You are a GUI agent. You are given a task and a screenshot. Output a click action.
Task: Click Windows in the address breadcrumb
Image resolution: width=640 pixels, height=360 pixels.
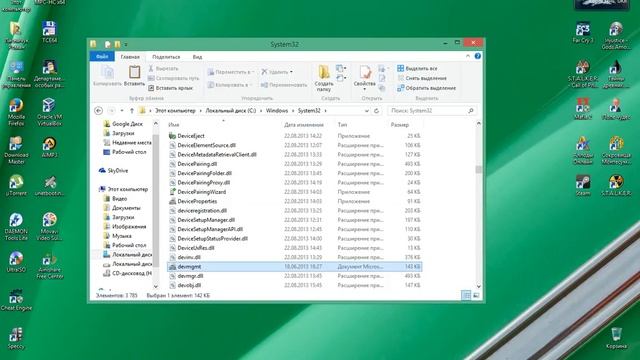click(277, 111)
